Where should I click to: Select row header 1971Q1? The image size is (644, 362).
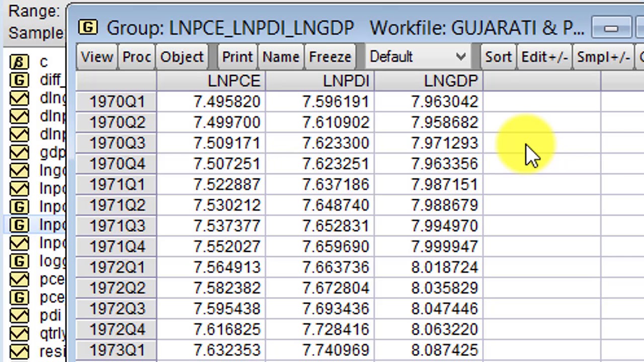116,184
